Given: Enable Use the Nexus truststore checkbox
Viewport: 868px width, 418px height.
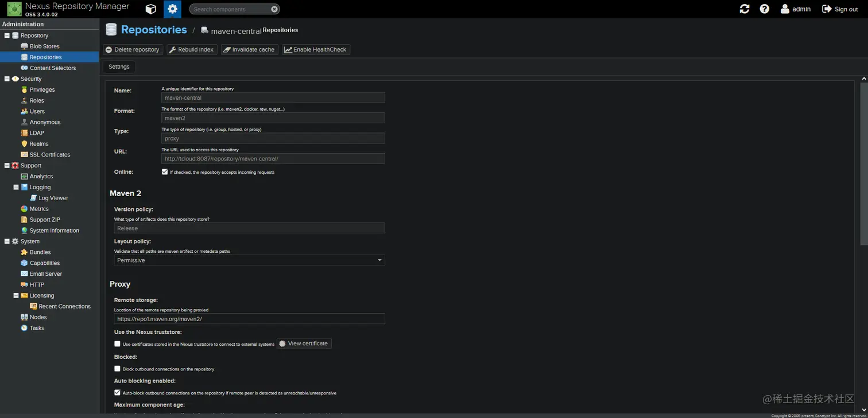Looking at the screenshot, I should pos(117,344).
